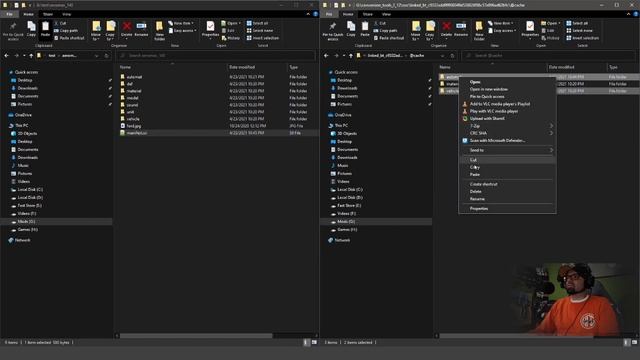Viewport: 640px width, 360px height.
Task: Click Pin to Quick access in right window ribbon
Action: pyautogui.click(x=333, y=31)
